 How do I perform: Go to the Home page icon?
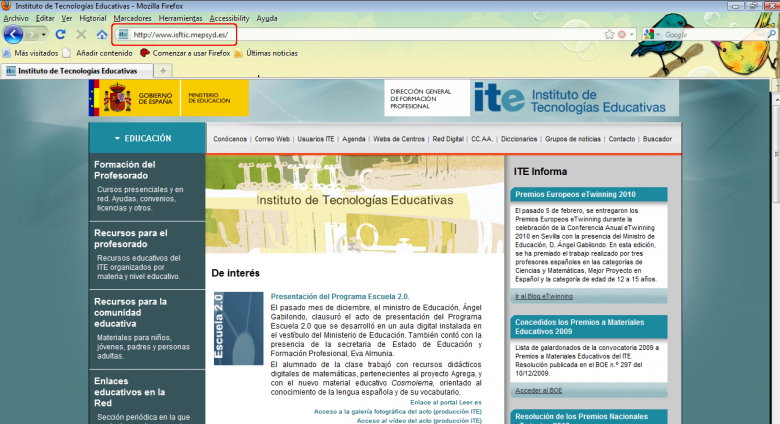tap(101, 34)
